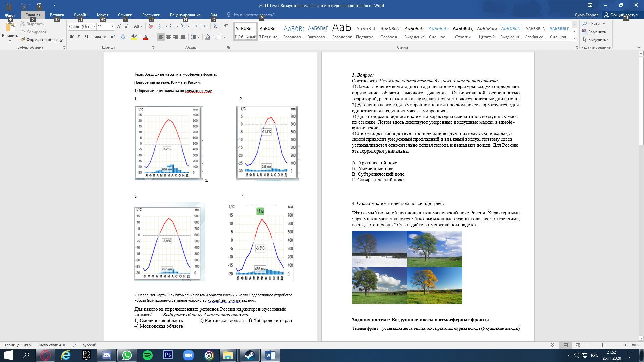Show paragraph marks with pilcrow icon

226,26
